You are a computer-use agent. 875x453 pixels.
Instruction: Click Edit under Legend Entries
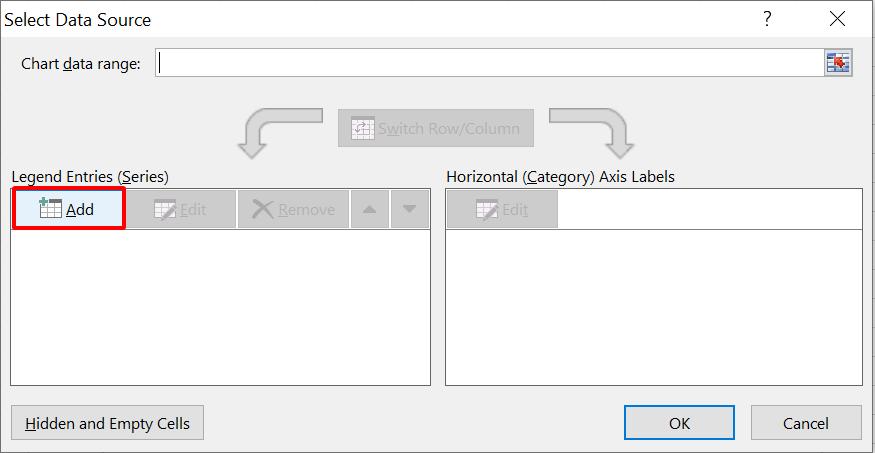click(x=181, y=209)
